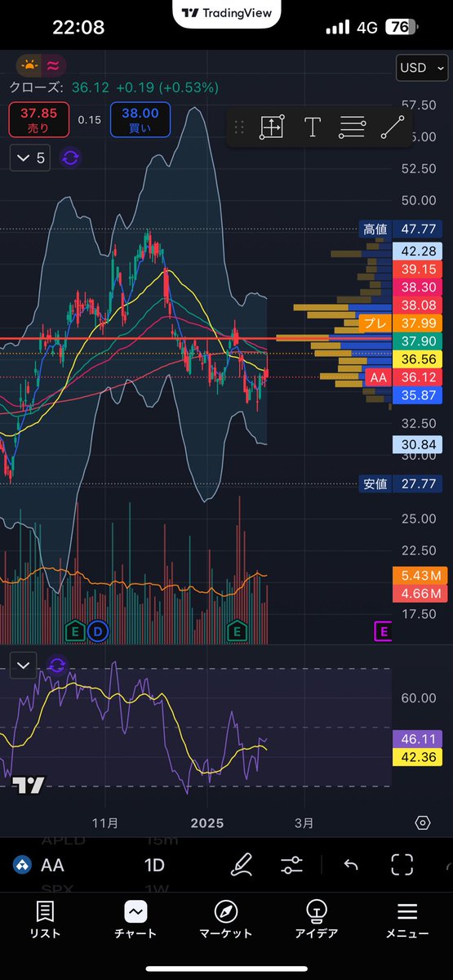Image resolution: width=453 pixels, height=980 pixels.
Task: Tap the AA symbol logo icon
Action: [22, 865]
